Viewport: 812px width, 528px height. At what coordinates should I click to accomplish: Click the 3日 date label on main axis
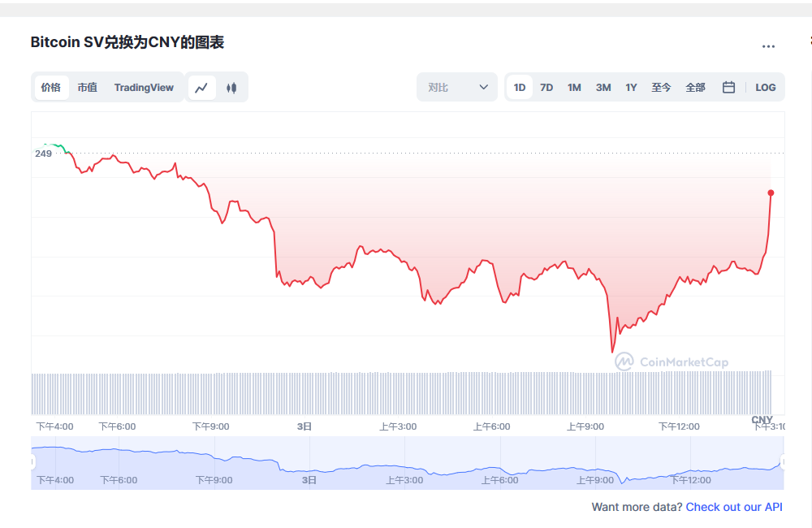[x=304, y=426]
